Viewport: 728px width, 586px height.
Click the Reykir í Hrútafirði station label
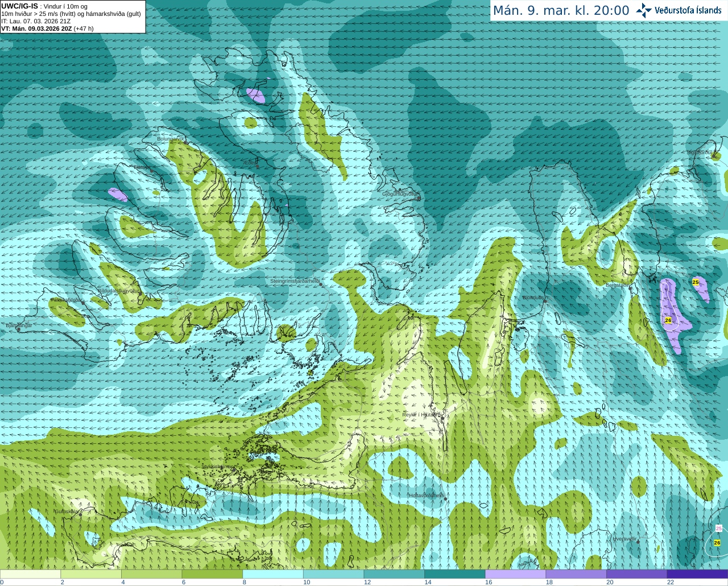[x=421, y=415]
